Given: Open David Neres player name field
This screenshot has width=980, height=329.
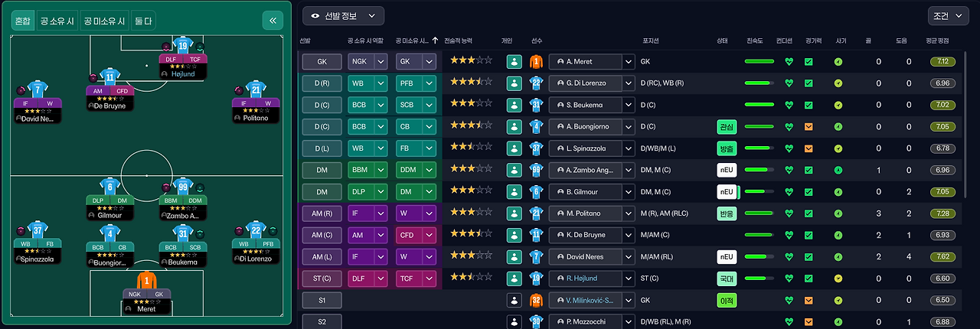Looking at the screenshot, I should 586,256.
